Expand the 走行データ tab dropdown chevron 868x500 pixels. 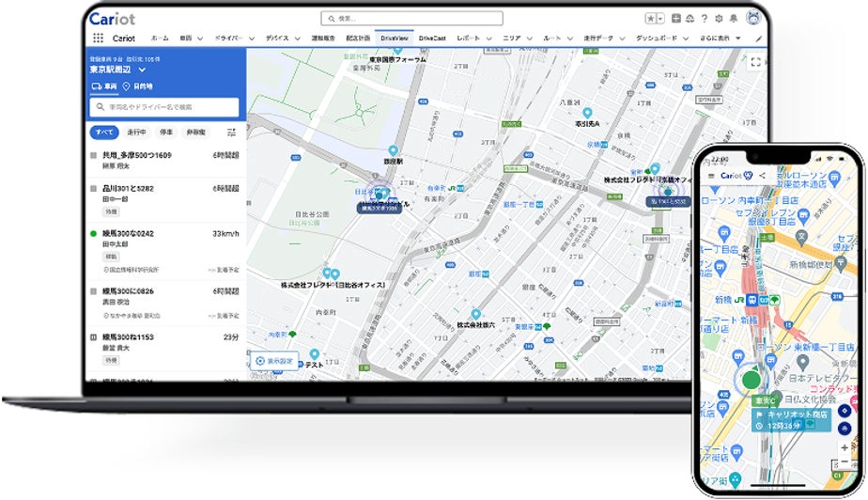click(x=622, y=39)
